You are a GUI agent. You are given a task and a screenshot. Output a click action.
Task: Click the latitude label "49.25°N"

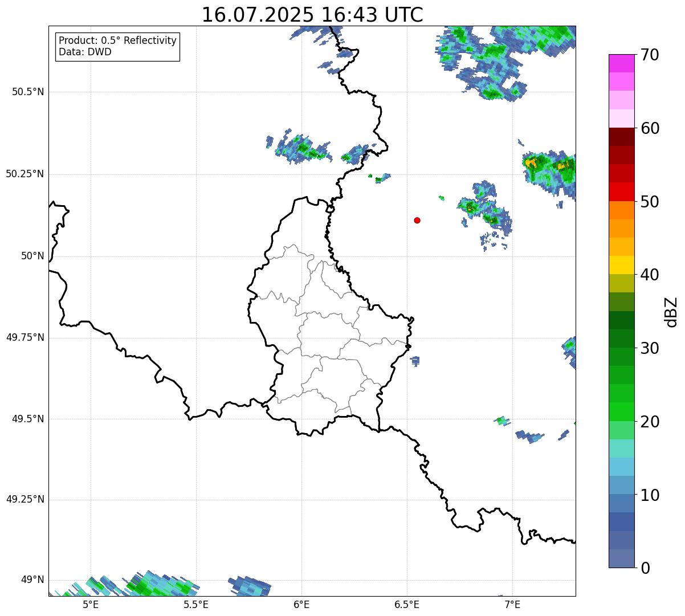[x=25, y=499]
